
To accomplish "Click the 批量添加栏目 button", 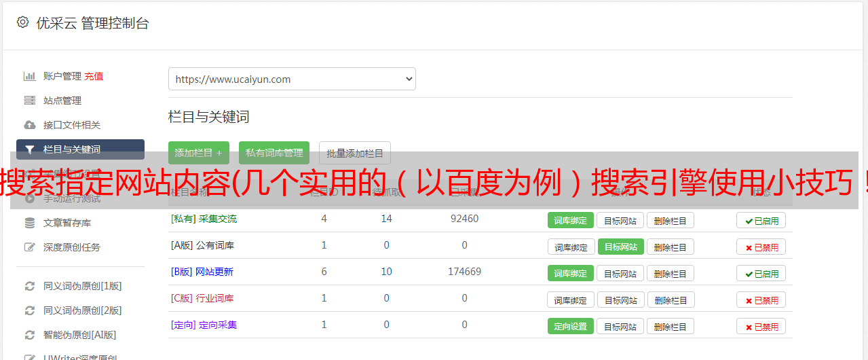I will [x=355, y=153].
